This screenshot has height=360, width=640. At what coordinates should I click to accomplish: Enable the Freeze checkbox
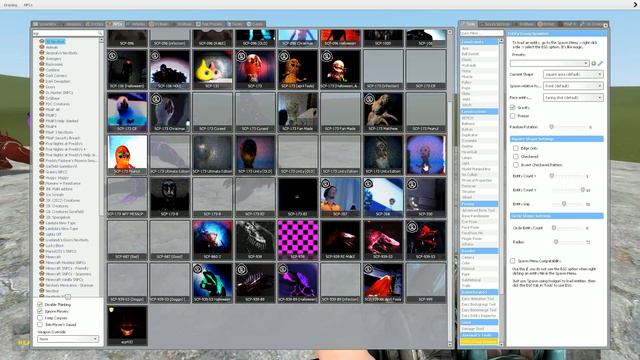[x=512, y=116]
